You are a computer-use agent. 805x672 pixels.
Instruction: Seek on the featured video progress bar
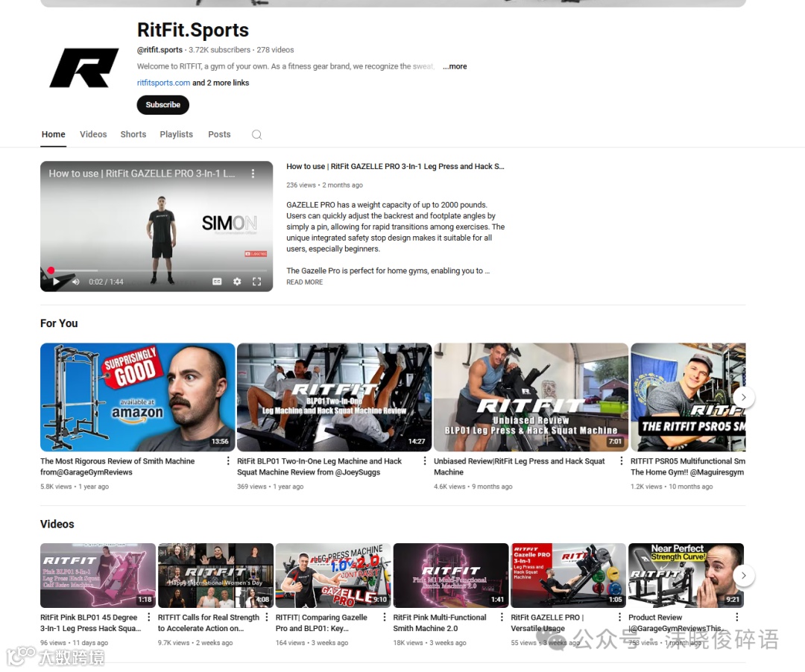(x=157, y=270)
